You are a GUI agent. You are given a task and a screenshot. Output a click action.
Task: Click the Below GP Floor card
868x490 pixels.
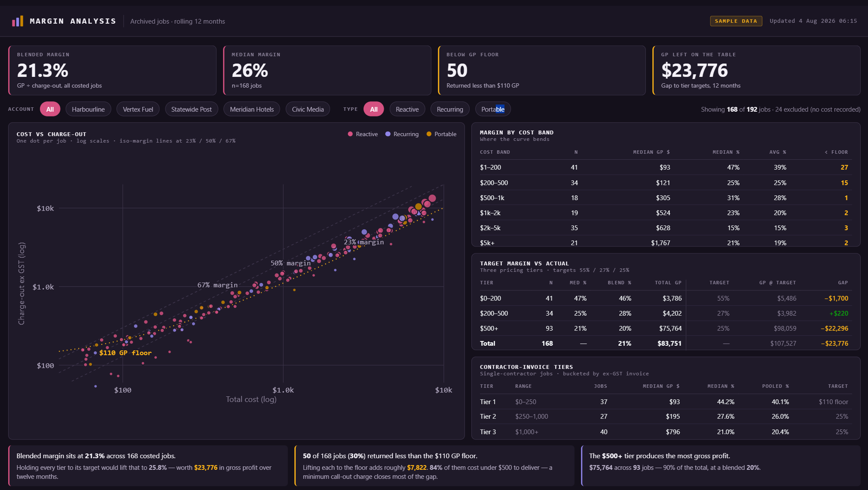[x=541, y=70]
